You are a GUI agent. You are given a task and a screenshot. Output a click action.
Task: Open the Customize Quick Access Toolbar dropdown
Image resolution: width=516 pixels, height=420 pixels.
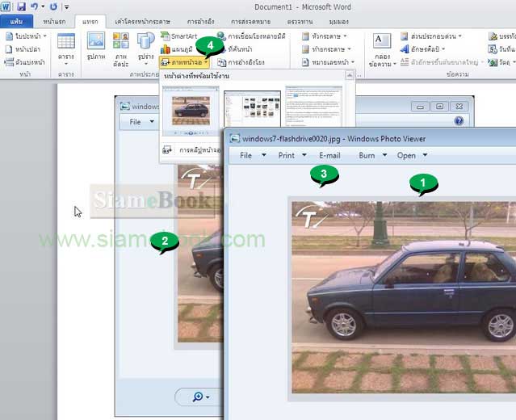[x=66, y=6]
